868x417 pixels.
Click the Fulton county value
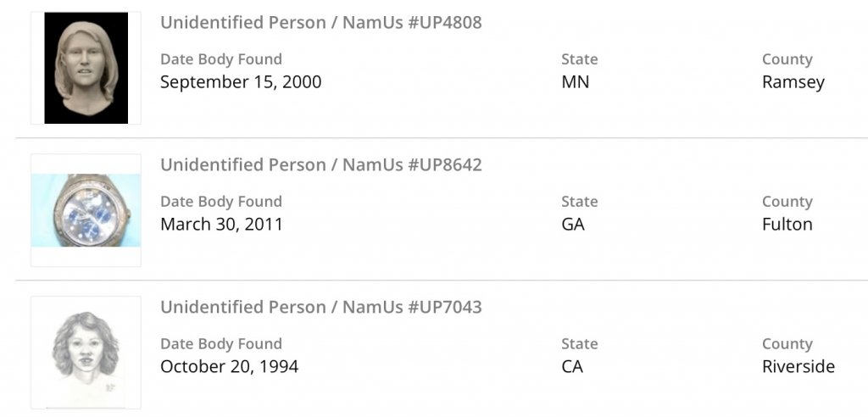click(787, 225)
